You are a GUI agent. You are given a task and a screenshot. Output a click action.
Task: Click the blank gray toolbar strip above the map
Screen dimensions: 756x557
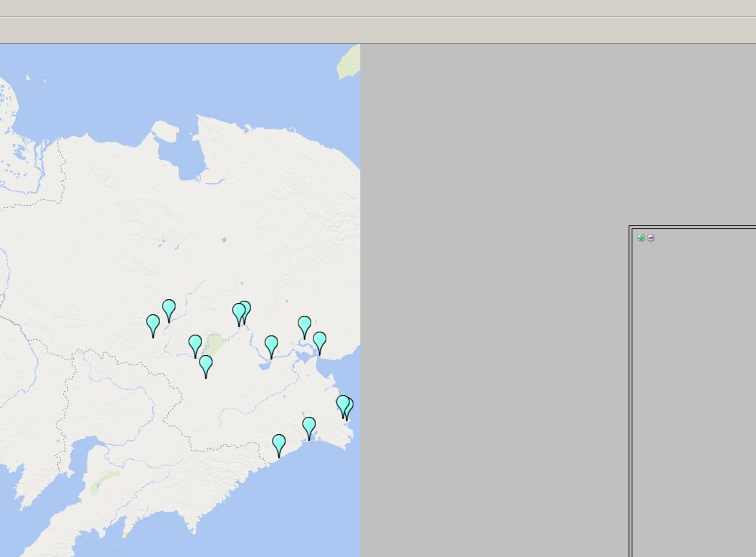click(377, 31)
